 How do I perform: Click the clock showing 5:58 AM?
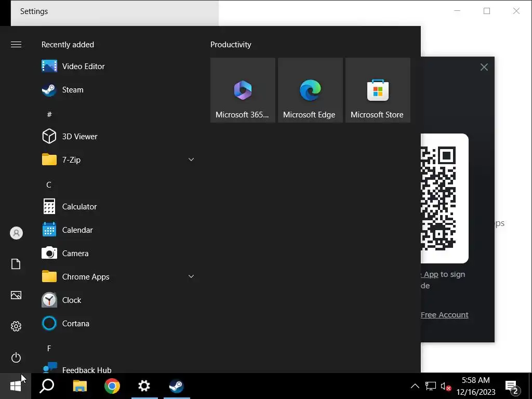click(x=476, y=386)
